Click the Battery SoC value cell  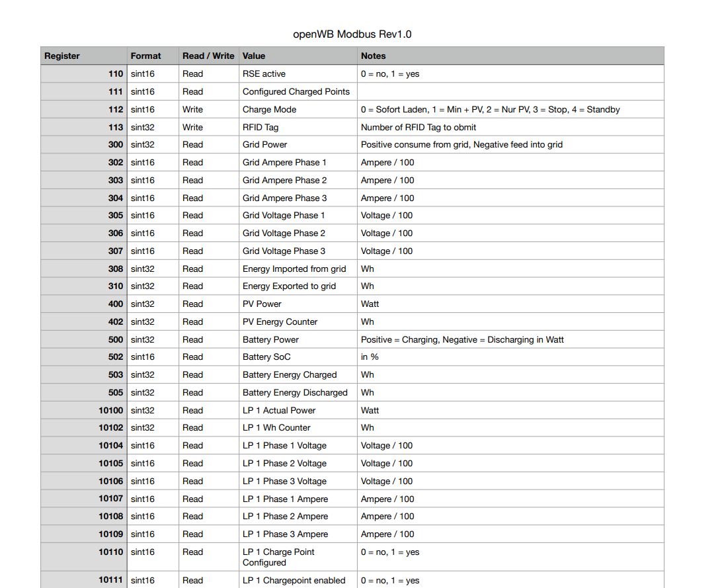click(298, 357)
